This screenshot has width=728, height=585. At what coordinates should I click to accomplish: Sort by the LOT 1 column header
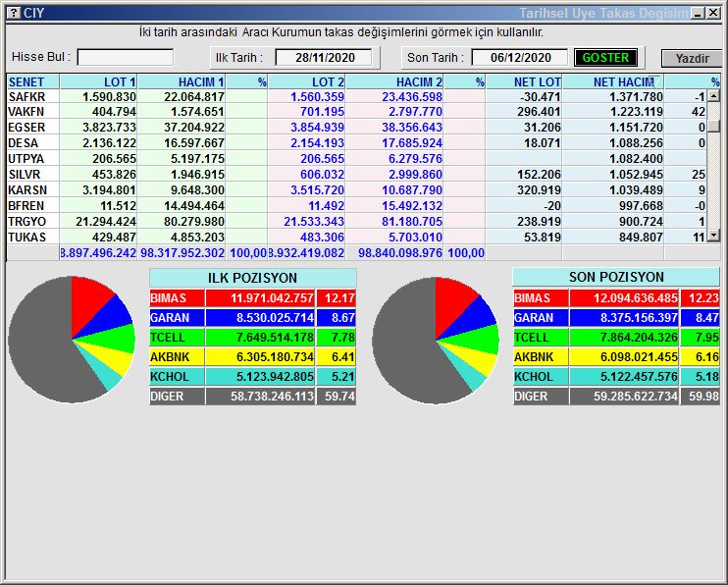[x=99, y=81]
